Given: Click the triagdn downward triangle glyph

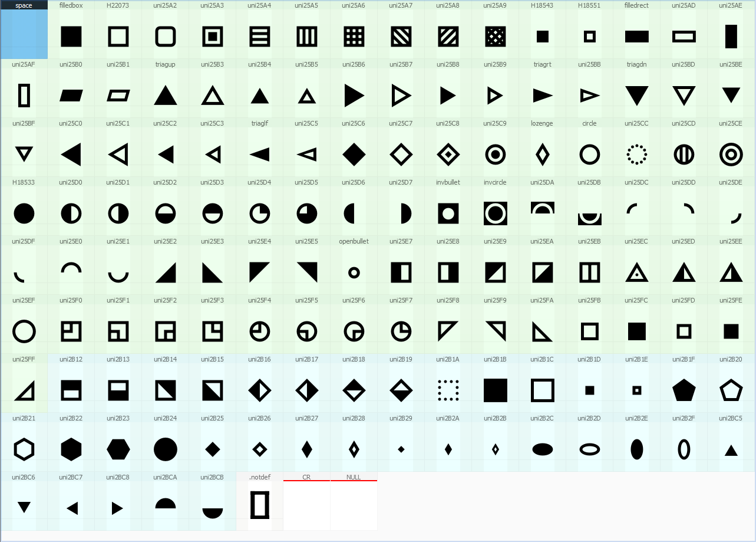Looking at the screenshot, I should pyautogui.click(x=636, y=95).
